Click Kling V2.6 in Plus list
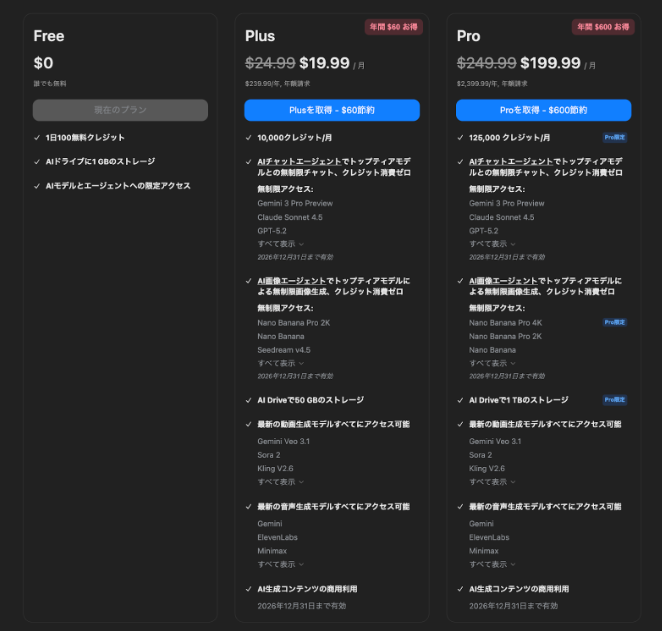 pos(275,469)
